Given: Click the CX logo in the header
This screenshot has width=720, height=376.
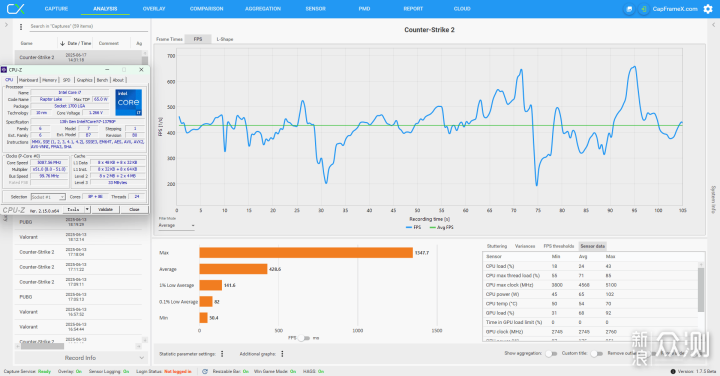Looking at the screenshot, I should click(16, 9).
